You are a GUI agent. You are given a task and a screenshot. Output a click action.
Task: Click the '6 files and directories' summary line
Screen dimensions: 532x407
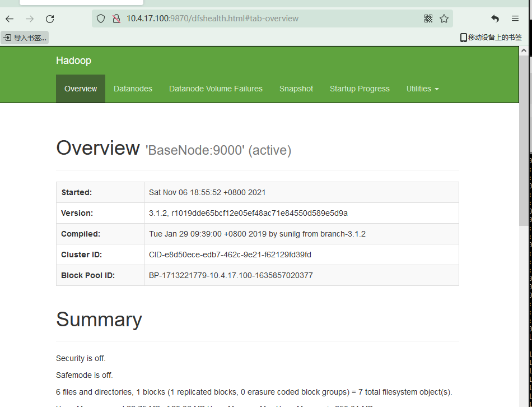coord(254,392)
